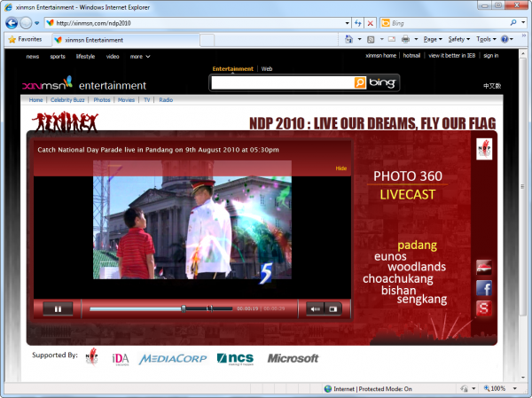Click the NDP logo icon in sidebar
The height and width of the screenshot is (398, 532).
click(484, 149)
